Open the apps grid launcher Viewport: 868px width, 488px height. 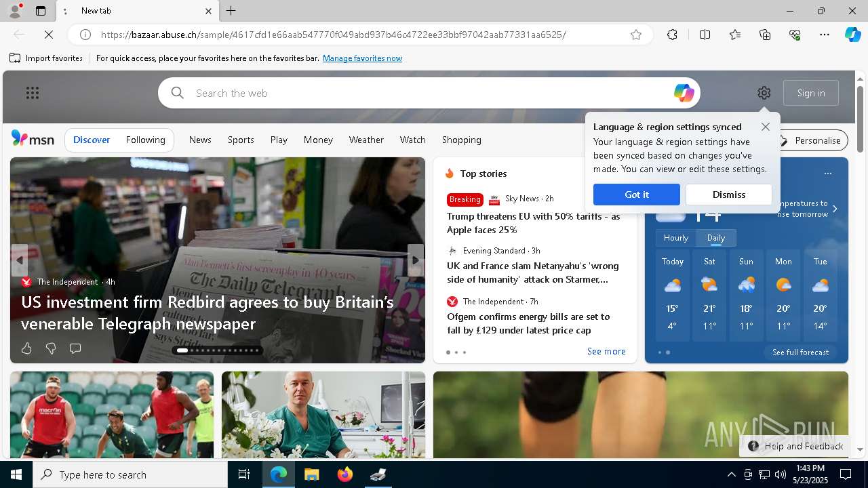(33, 93)
